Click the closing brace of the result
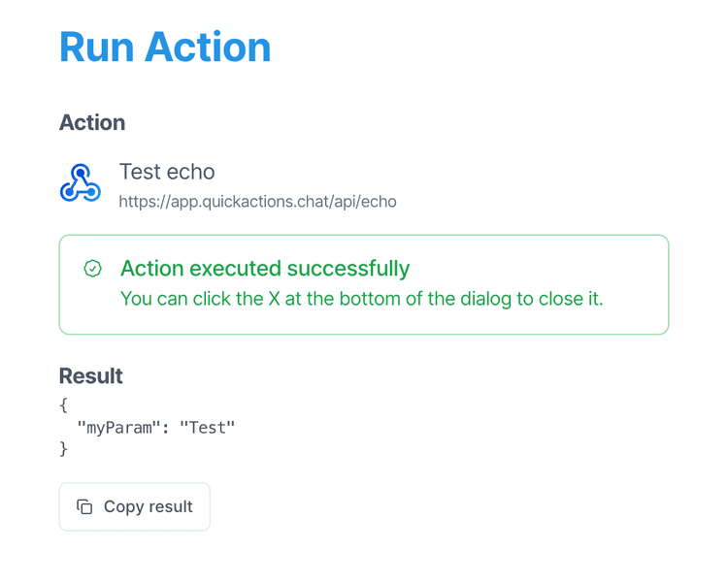The image size is (728, 583). click(64, 448)
